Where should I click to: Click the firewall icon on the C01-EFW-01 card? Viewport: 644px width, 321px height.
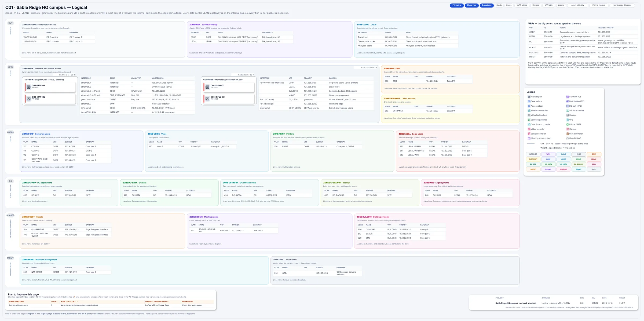(x=28, y=87)
